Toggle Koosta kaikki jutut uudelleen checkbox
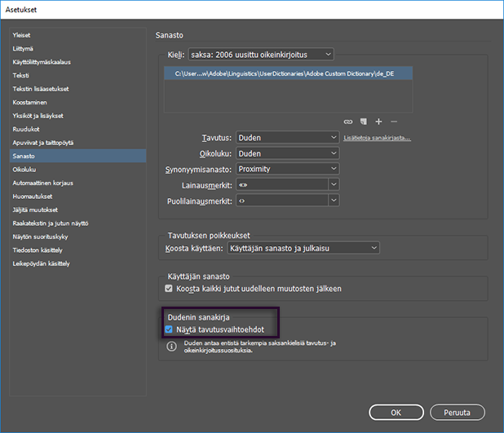The image size is (504, 433). click(x=169, y=289)
